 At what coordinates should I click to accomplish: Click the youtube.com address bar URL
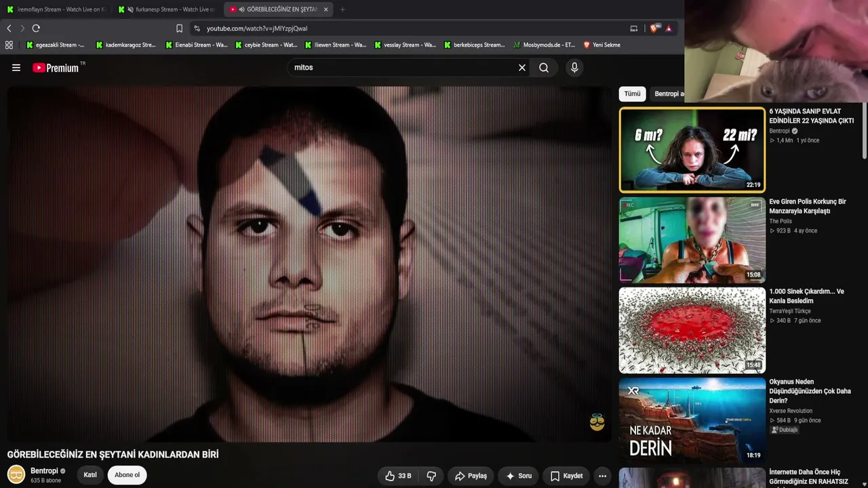click(x=257, y=28)
